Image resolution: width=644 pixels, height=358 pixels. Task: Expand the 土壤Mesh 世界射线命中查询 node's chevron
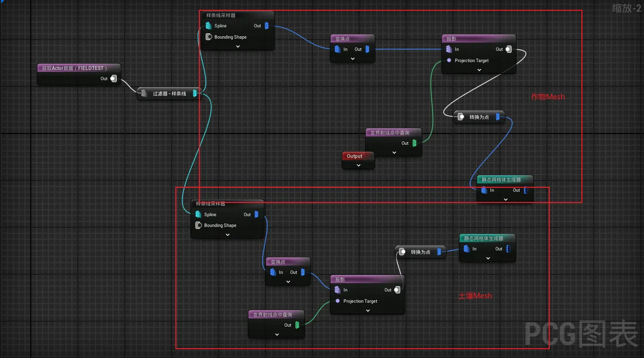pos(277,335)
